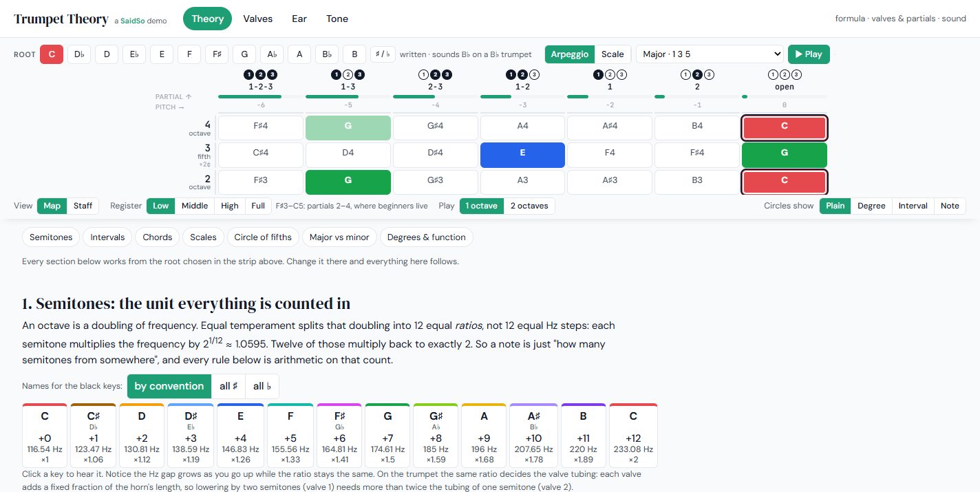Set register to Full
The height and width of the screenshot is (492, 980).
(x=258, y=206)
